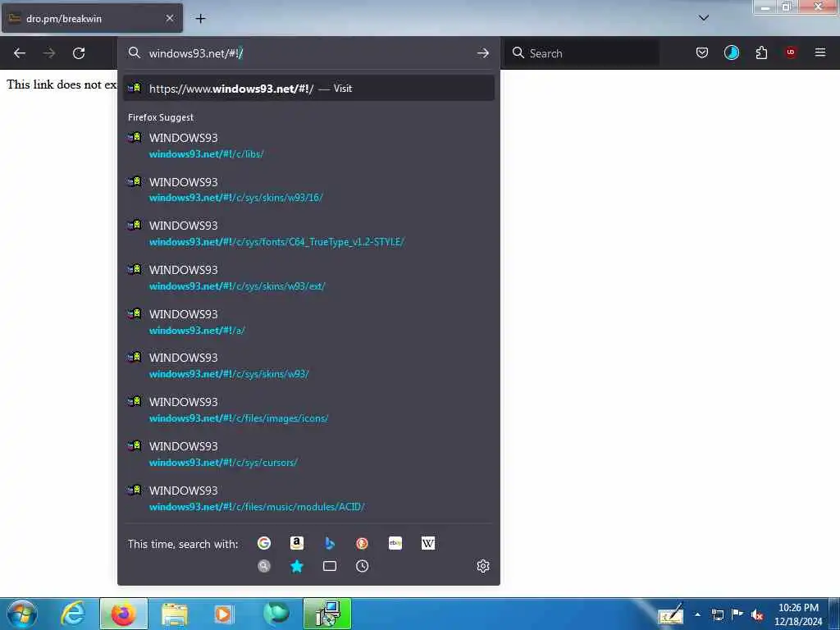
Task: Open the taskbar clock showing 10:26 PM
Action: 797,614
